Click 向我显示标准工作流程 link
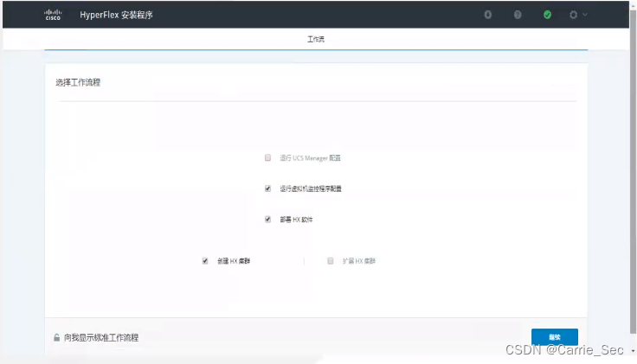 [101, 337]
